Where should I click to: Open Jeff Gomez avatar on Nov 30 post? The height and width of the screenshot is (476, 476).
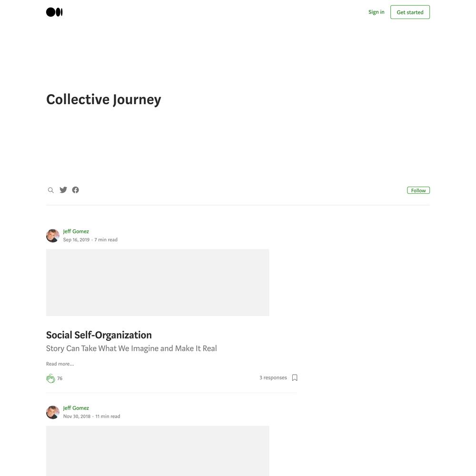click(53, 412)
